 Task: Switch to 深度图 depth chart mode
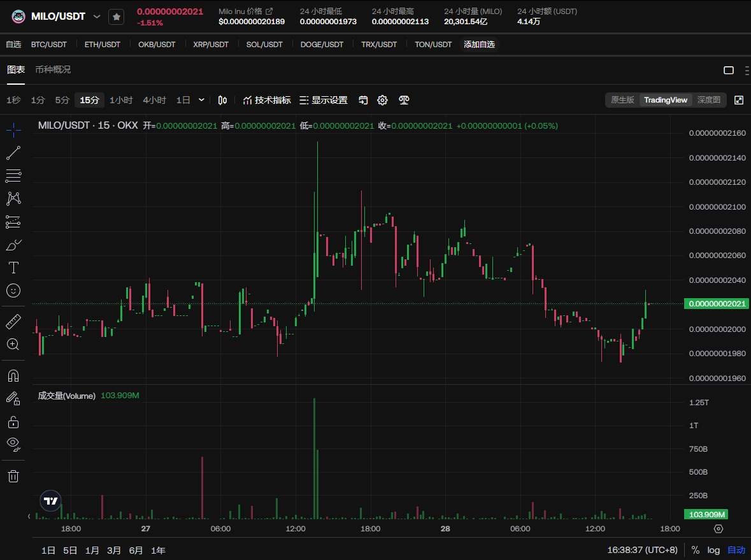pyautogui.click(x=709, y=99)
